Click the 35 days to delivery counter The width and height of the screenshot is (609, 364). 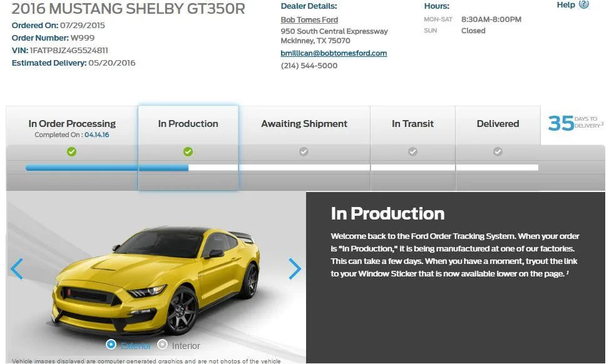[575, 123]
